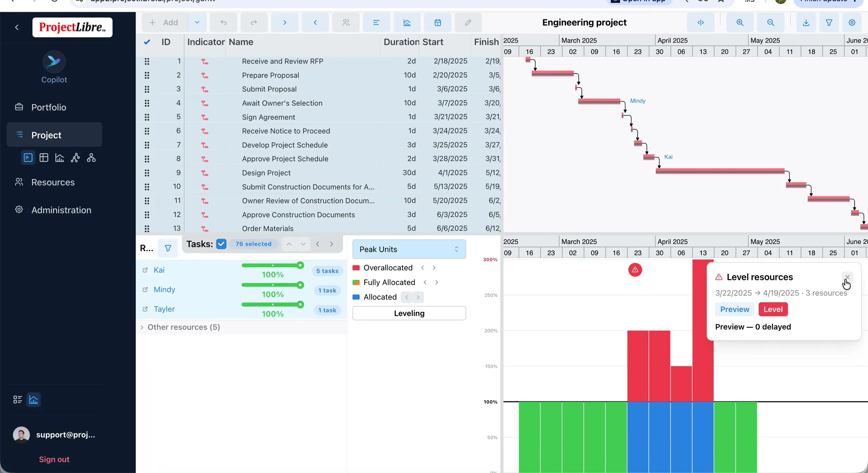868x473 pixels.
Task: Toggle the select-all checkmark in ID header
Action: click(147, 42)
